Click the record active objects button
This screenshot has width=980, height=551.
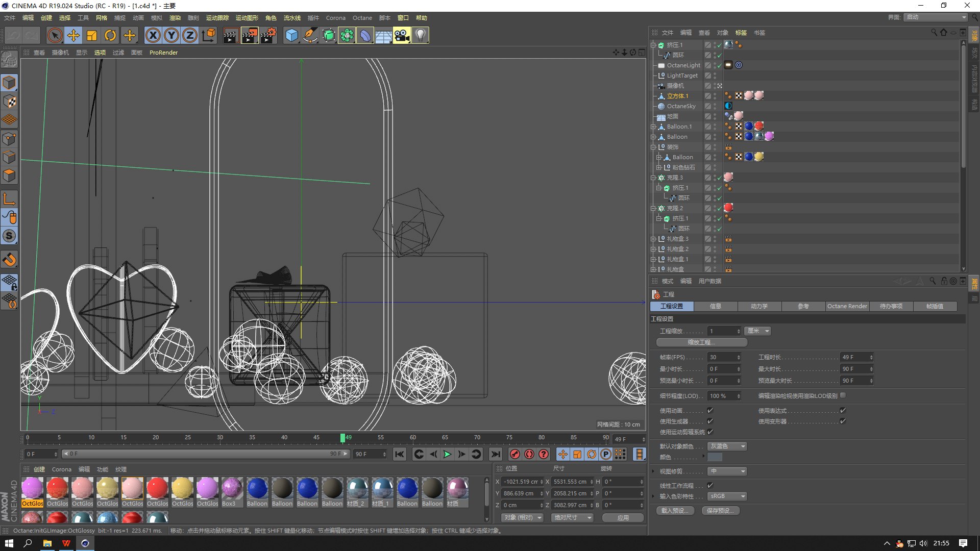pyautogui.click(x=515, y=454)
